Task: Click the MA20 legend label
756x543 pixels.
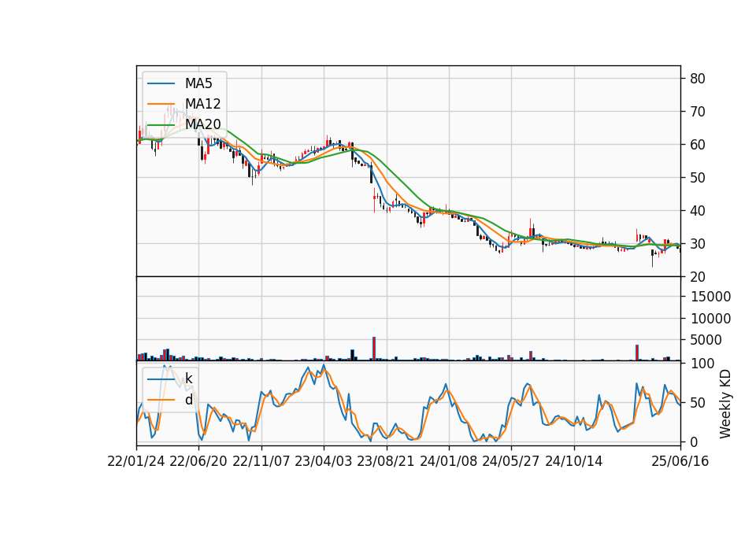Action: click(202, 124)
